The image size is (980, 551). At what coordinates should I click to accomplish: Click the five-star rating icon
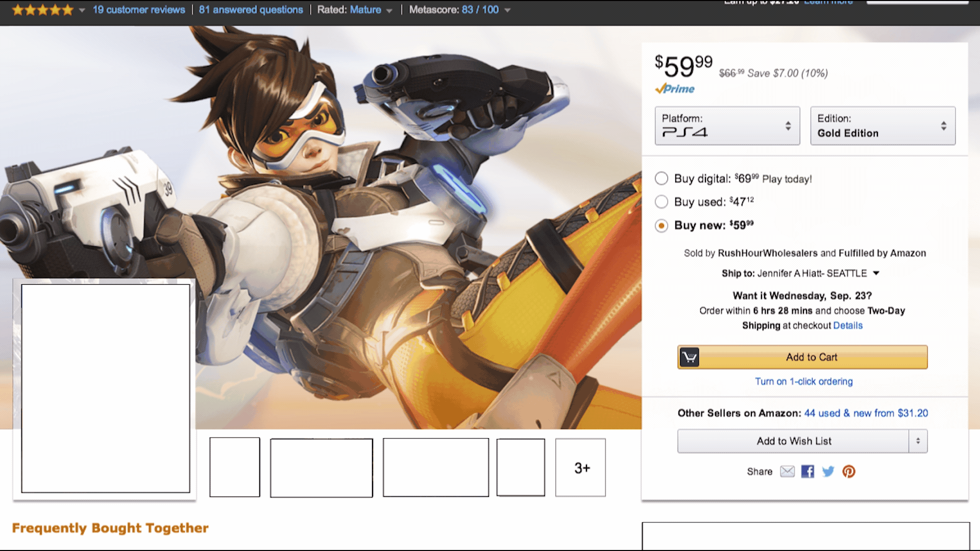pos(43,10)
